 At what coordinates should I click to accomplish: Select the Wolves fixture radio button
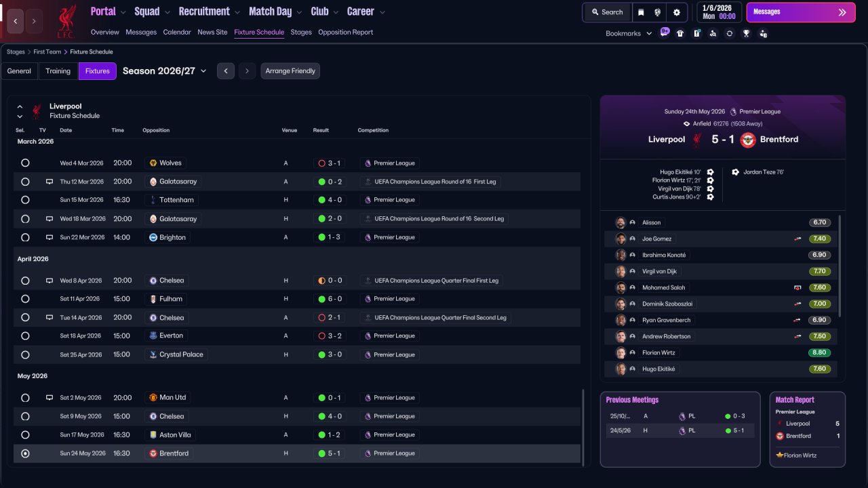[25, 163]
